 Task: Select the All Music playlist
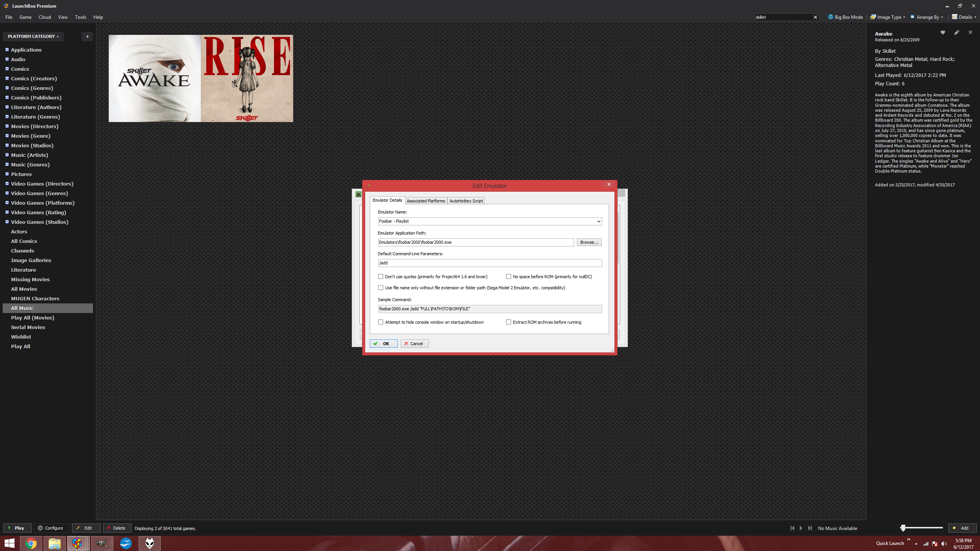point(48,308)
